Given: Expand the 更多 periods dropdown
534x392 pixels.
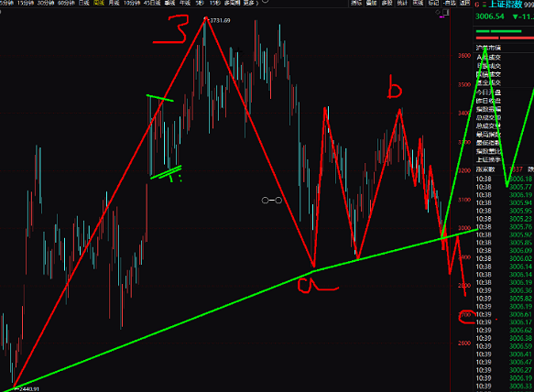Looking at the screenshot, I should click(x=248, y=3).
